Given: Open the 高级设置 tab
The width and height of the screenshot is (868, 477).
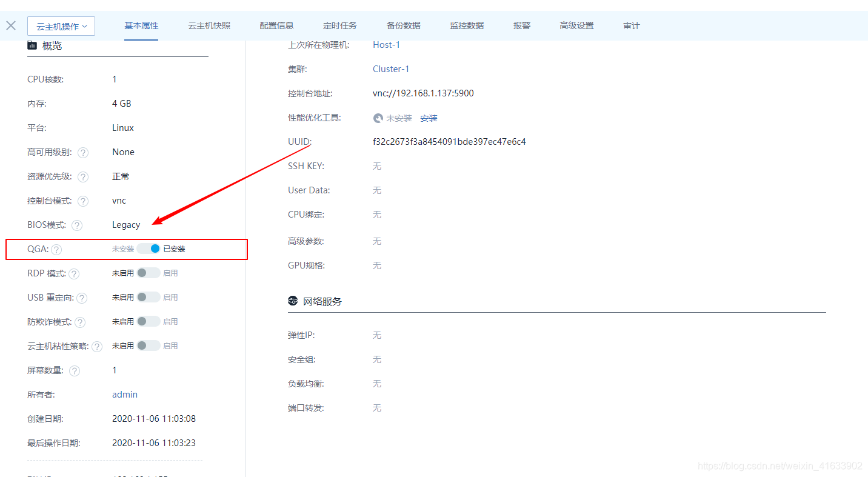Looking at the screenshot, I should (576, 25).
